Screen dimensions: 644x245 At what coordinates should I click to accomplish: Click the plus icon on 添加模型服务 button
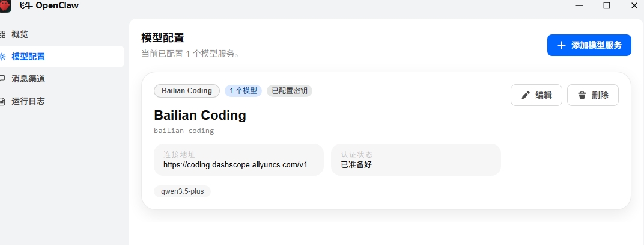(562, 45)
